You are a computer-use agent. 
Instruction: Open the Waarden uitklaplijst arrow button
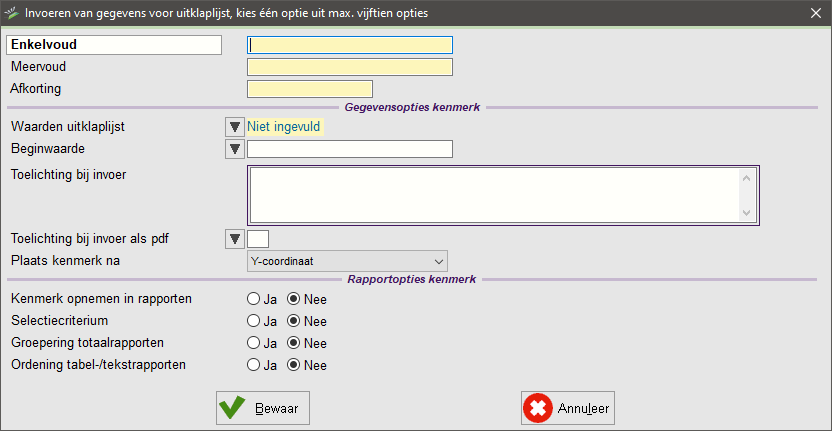(x=234, y=127)
